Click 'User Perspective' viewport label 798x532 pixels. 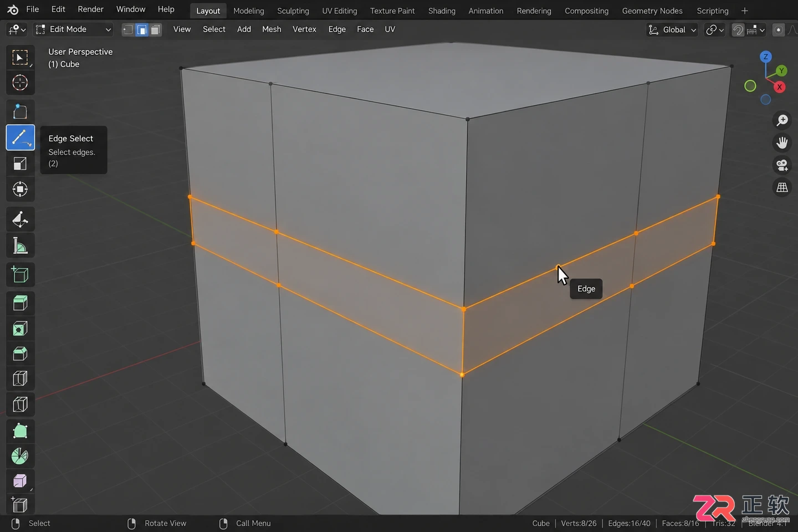(x=80, y=52)
